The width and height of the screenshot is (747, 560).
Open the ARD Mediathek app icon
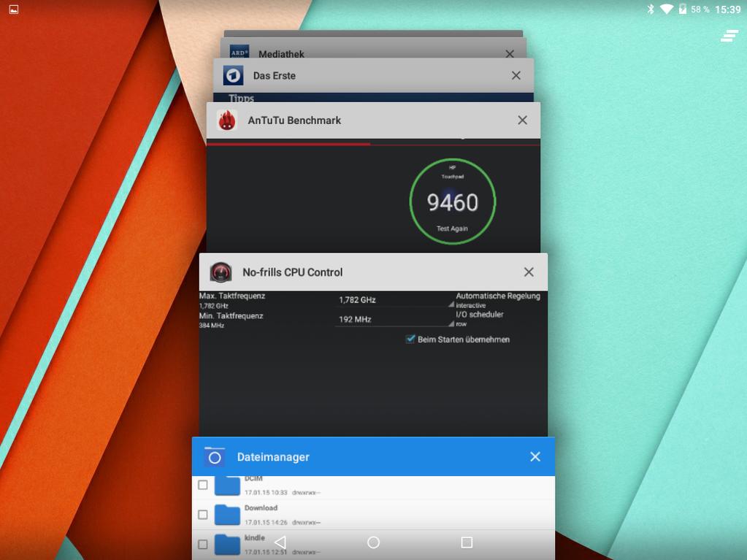tap(239, 52)
